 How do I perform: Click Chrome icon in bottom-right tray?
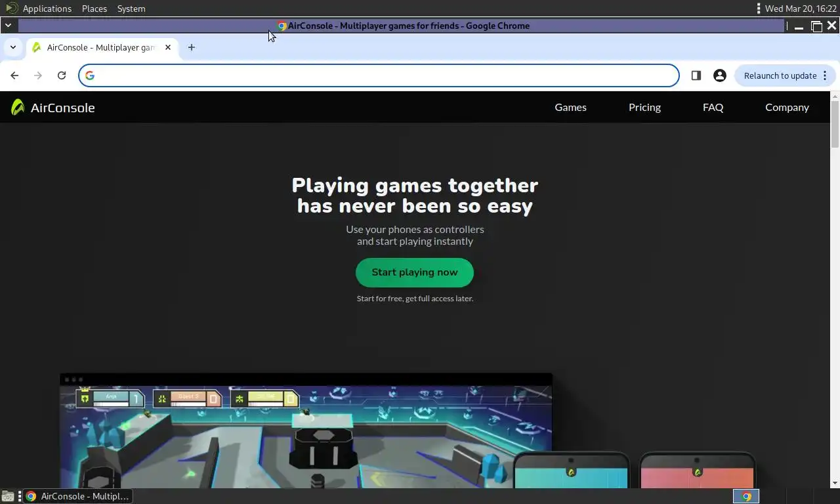[x=746, y=496]
